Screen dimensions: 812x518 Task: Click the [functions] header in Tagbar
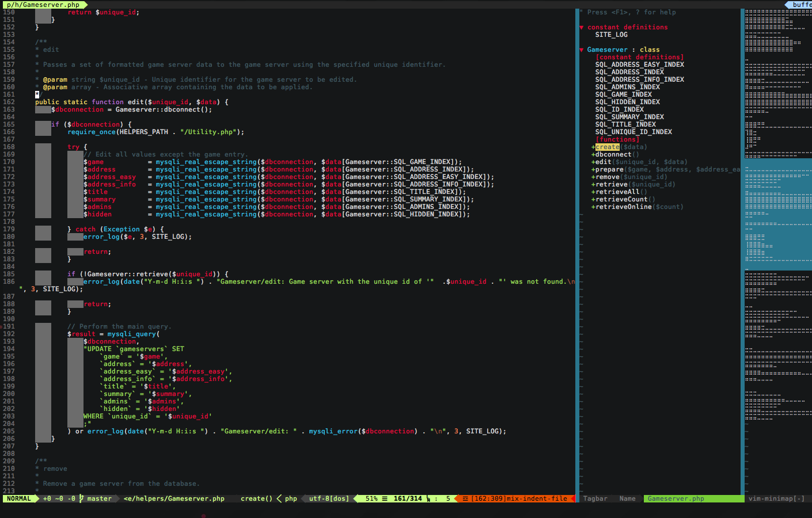coord(617,139)
